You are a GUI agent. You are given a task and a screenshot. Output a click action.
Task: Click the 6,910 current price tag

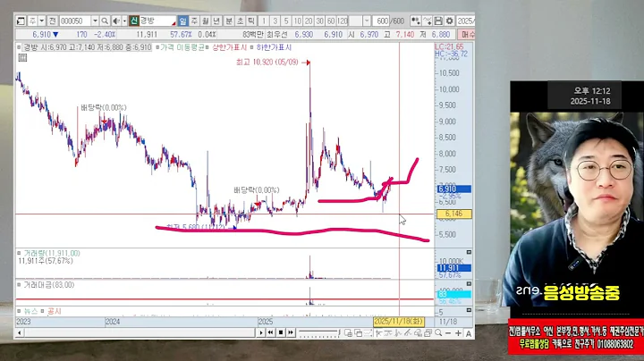click(453, 189)
